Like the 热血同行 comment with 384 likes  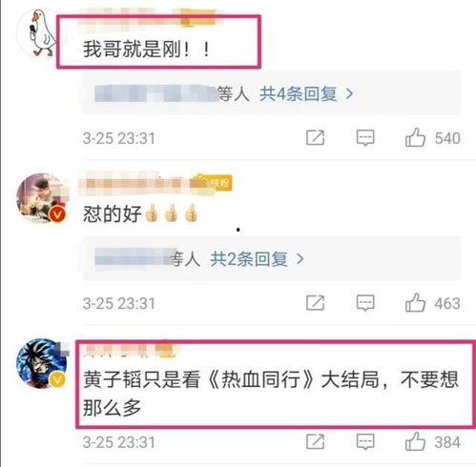pos(415,441)
